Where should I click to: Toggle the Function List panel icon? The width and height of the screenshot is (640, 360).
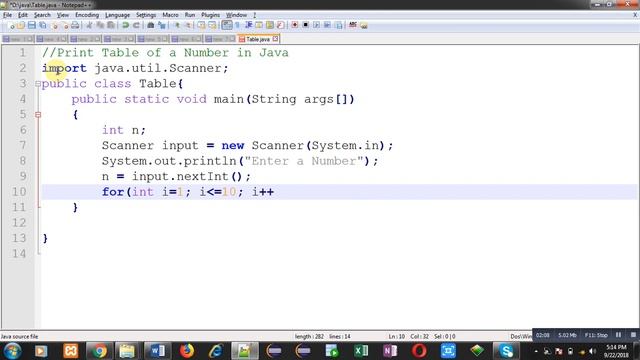pos(280,25)
